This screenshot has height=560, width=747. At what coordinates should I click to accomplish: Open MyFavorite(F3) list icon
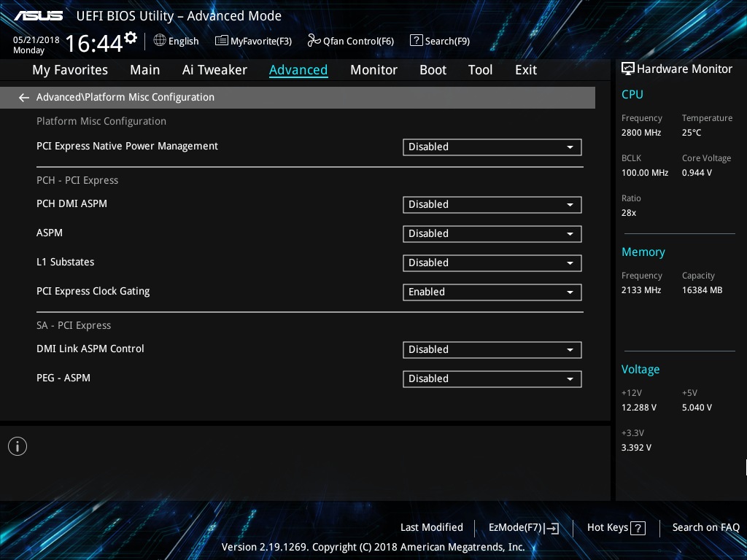coord(222,41)
